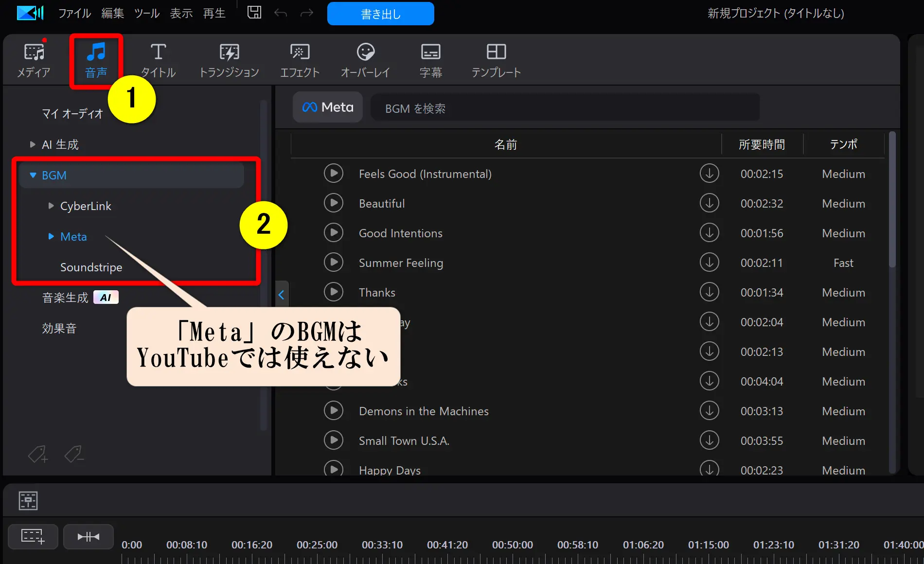The width and height of the screenshot is (924, 564).
Task: Collapse the BGM tree node
Action: pyautogui.click(x=33, y=175)
